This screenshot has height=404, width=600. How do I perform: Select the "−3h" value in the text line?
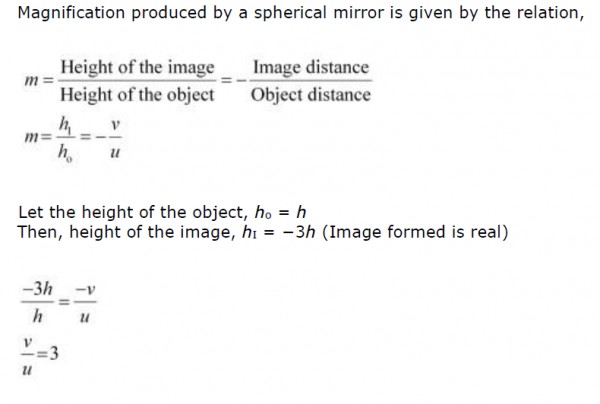298,232
